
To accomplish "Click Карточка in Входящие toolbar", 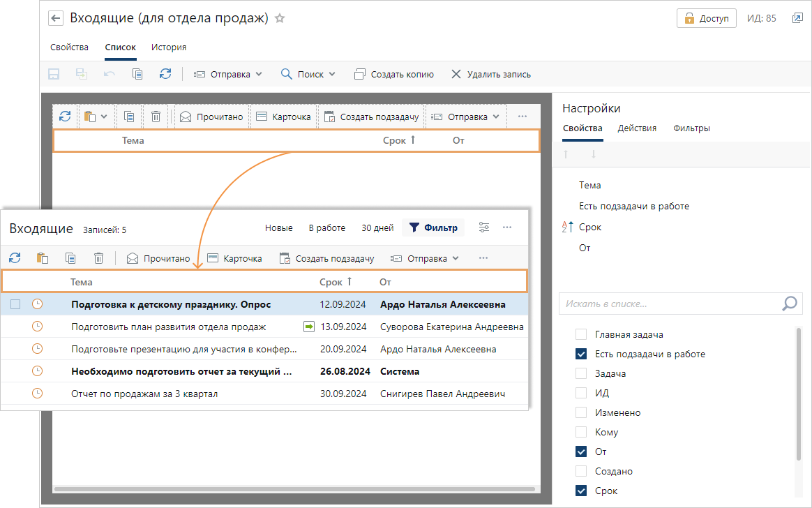I will point(234,258).
